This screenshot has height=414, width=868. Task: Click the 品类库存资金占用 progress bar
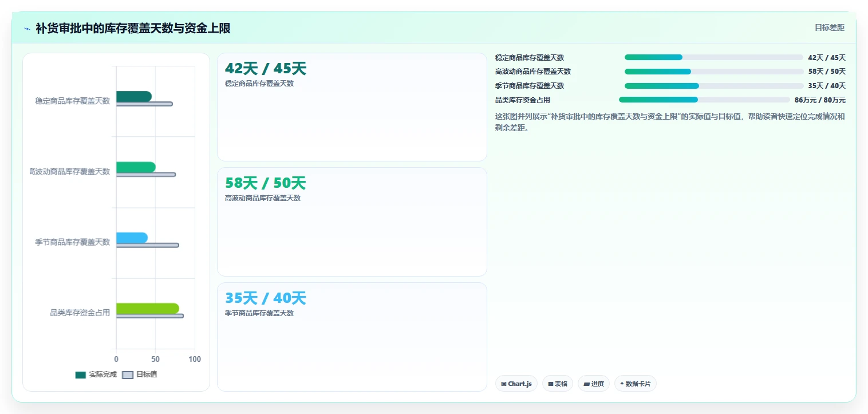pyautogui.click(x=704, y=100)
